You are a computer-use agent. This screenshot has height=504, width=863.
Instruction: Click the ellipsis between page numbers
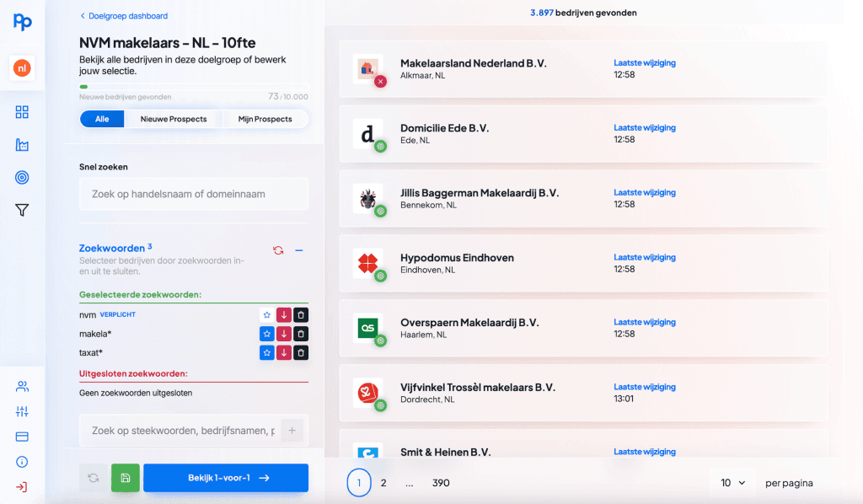pyautogui.click(x=409, y=483)
